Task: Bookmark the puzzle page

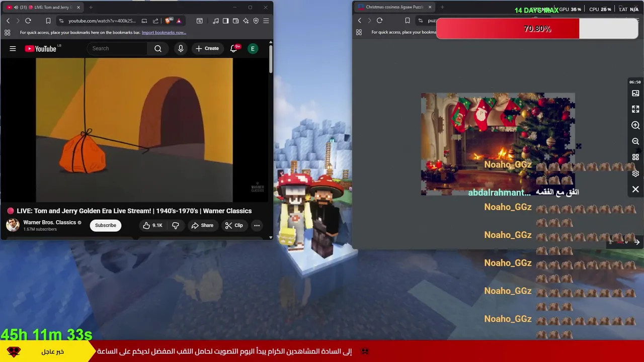Action: (407, 21)
